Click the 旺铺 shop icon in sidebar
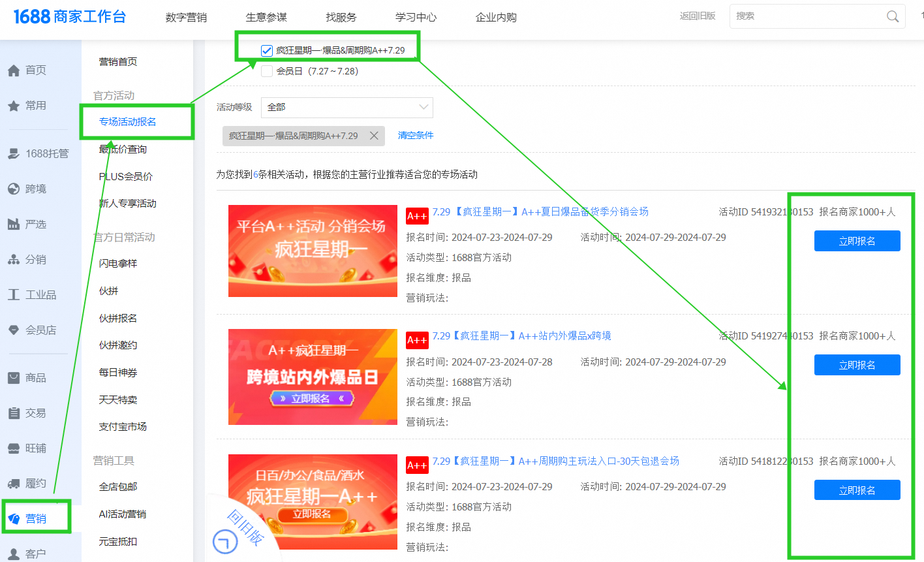 (14, 448)
